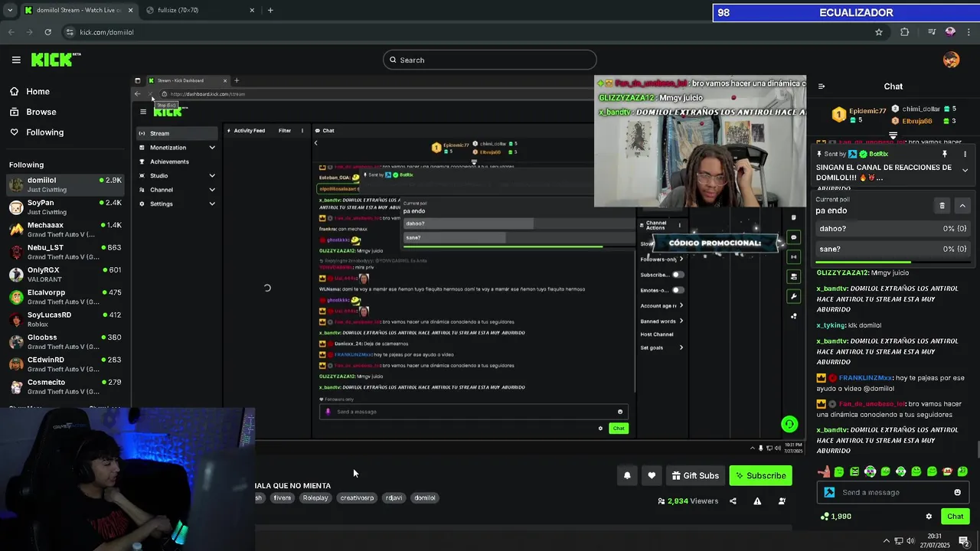Click the notification bell under the stream
The width and height of the screenshot is (980, 551).
tap(627, 475)
